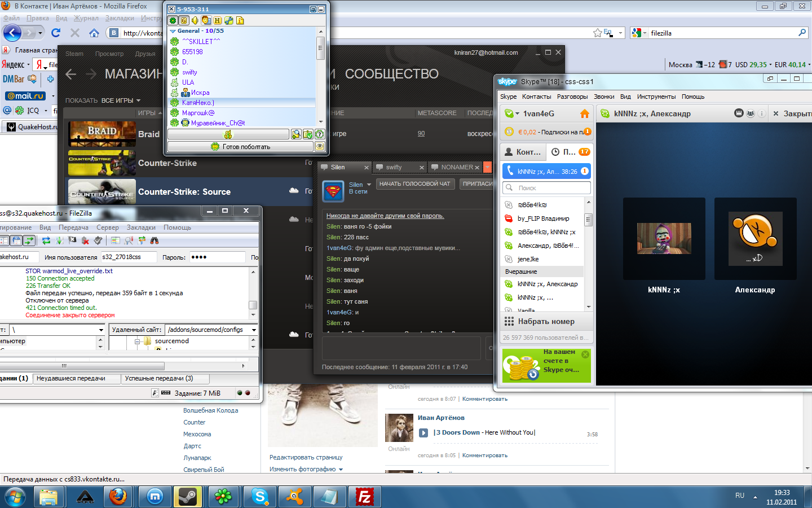Image resolution: width=812 pixels, height=508 pixels.
Task: Select by_FLIP Владимир in Skype list
Action: point(542,218)
